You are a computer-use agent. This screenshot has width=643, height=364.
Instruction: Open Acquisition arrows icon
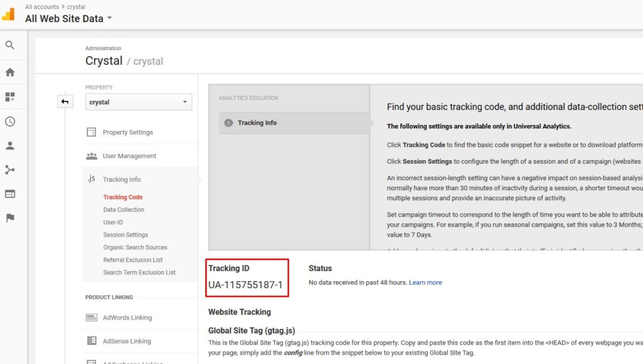(x=10, y=169)
